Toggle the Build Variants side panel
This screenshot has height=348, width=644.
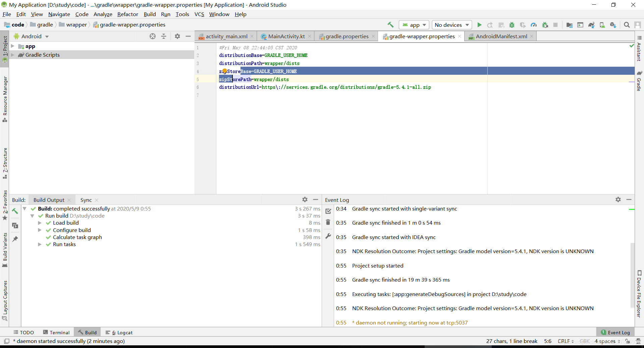pos(5,250)
